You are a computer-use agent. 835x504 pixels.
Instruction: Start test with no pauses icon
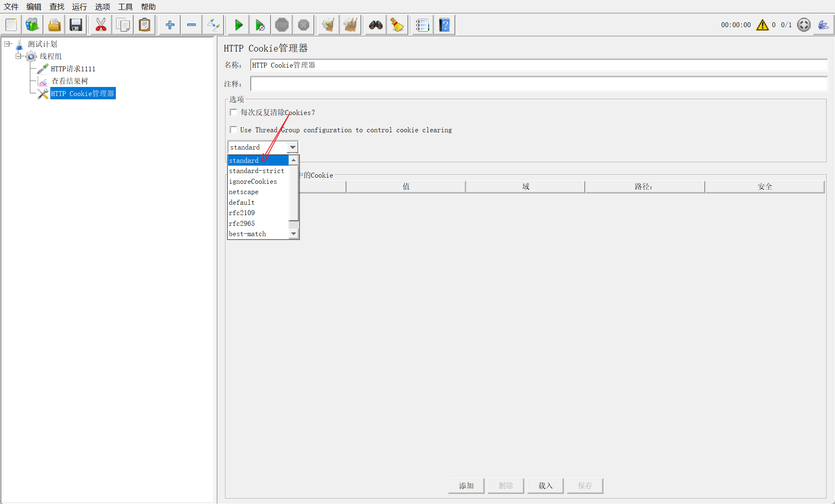[260, 25]
